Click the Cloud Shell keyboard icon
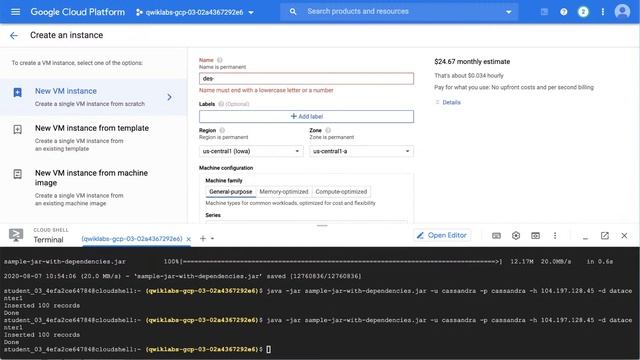 coord(496,236)
